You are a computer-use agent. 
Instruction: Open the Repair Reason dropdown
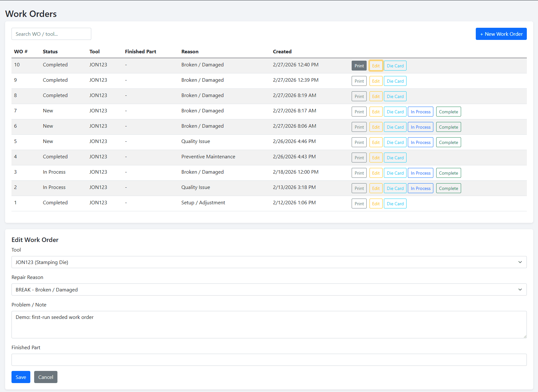(x=269, y=290)
